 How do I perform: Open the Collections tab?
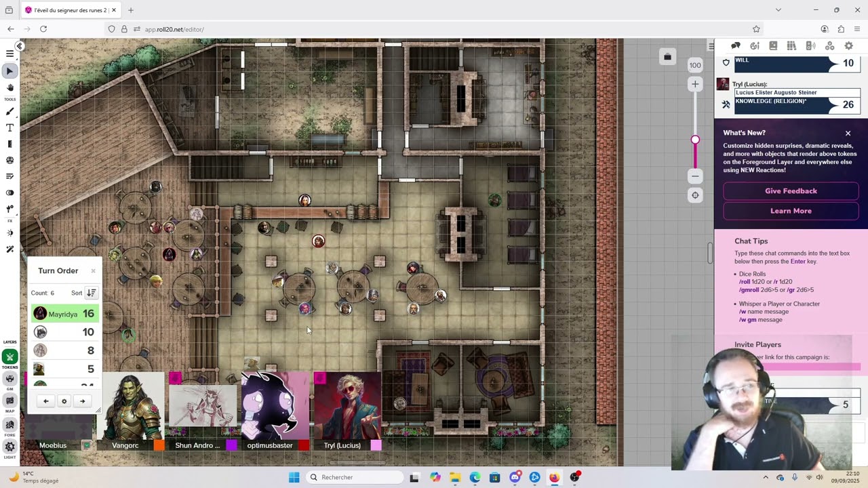click(829, 45)
